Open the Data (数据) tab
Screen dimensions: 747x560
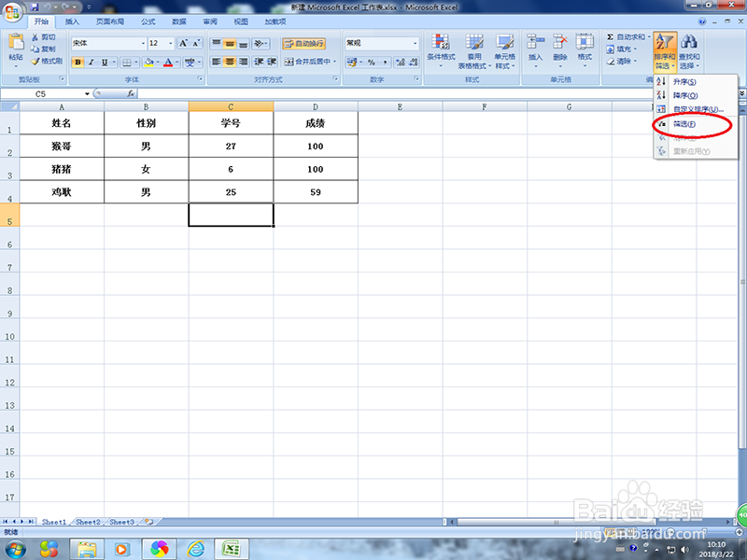point(179,21)
